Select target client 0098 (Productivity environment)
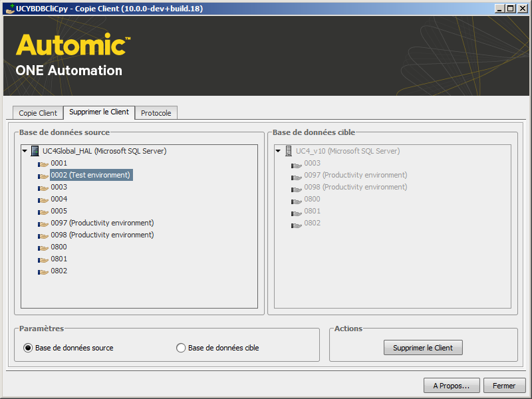Image resolution: width=532 pixels, height=399 pixels. (356, 187)
